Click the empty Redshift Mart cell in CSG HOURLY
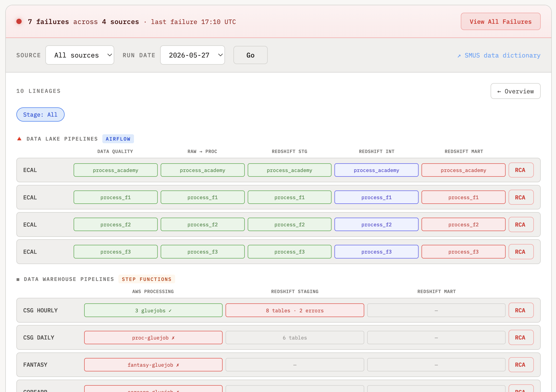 (x=436, y=310)
